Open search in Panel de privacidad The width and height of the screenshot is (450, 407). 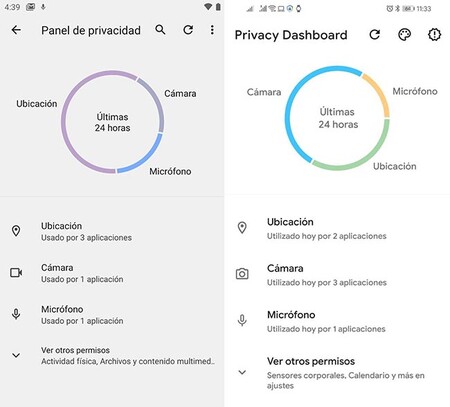pyautogui.click(x=160, y=30)
